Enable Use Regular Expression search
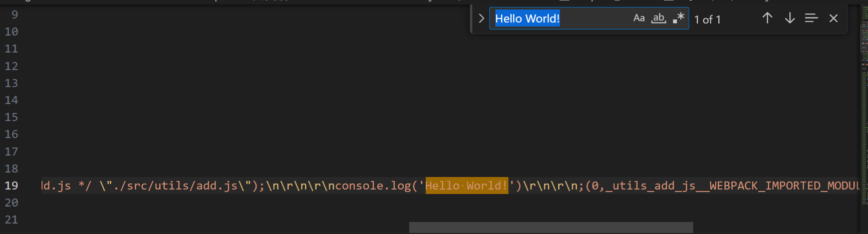This screenshot has width=868, height=234. click(678, 18)
